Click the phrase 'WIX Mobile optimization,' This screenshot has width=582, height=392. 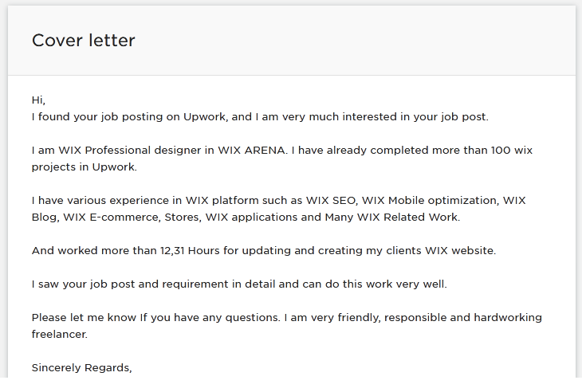coord(431,201)
